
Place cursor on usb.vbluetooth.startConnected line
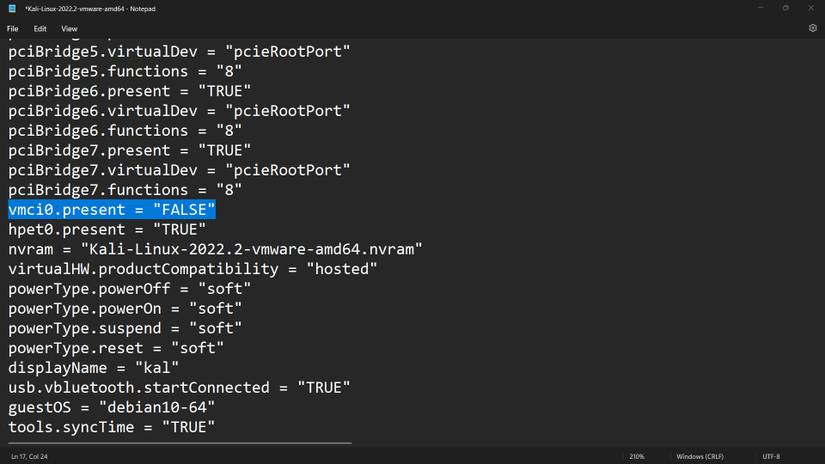point(179,387)
